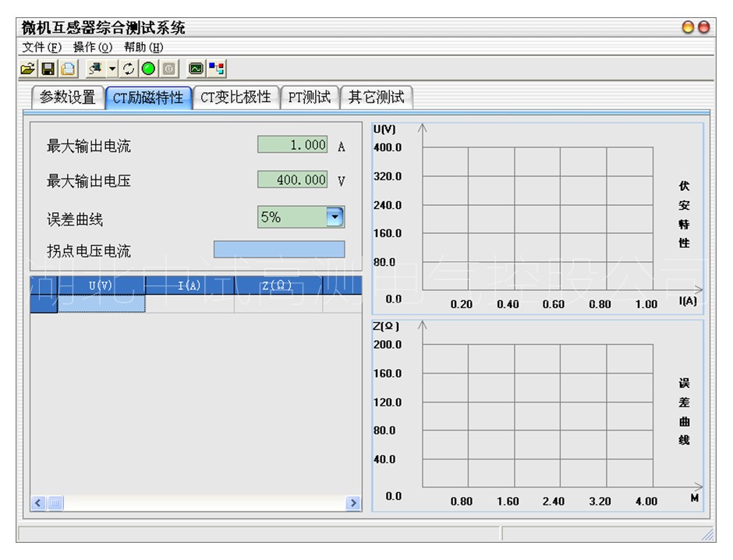Click the circular arrows refresh icon
733x560 pixels.
(x=129, y=69)
